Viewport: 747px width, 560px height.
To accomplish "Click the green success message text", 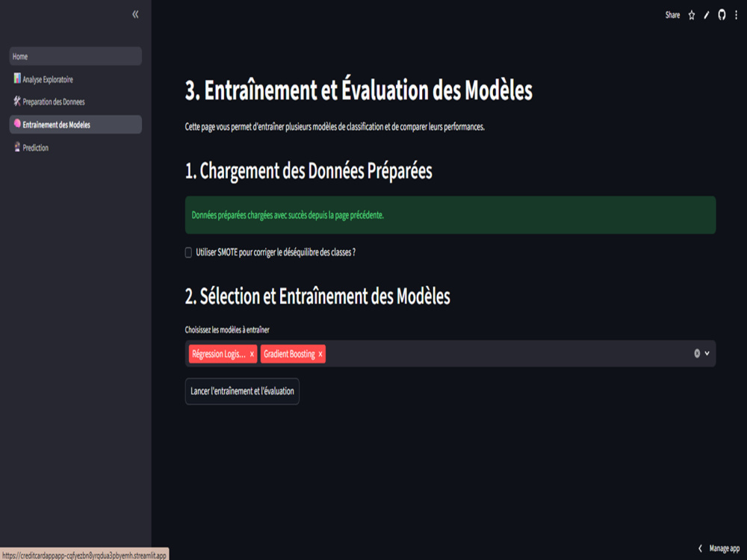I will pyautogui.click(x=288, y=215).
